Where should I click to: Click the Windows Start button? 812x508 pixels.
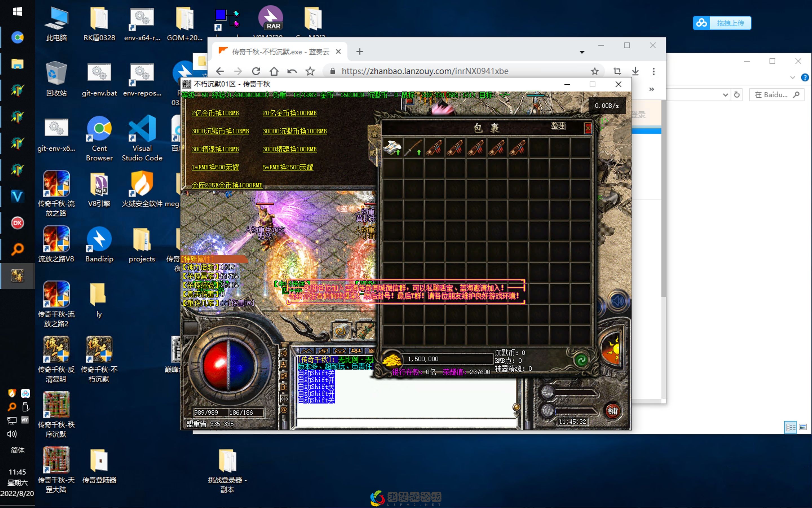point(17,11)
